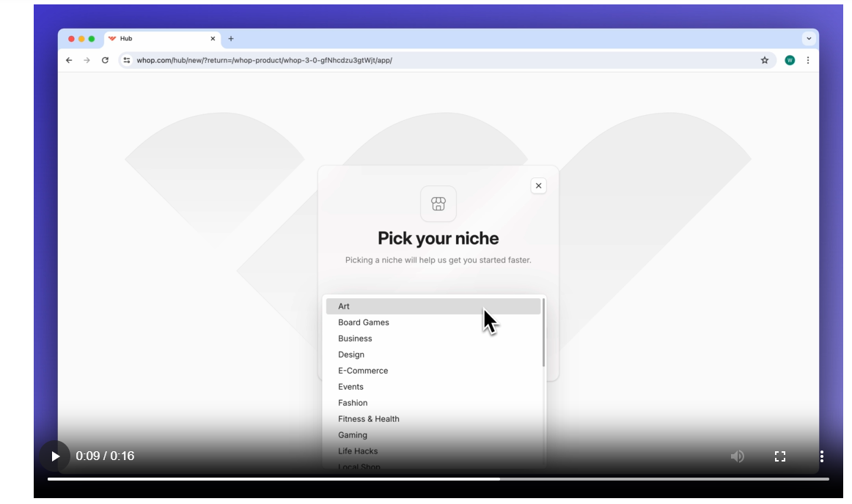Close the Pick your niche dialog
Image resolution: width=852 pixels, height=504 pixels.
click(538, 186)
